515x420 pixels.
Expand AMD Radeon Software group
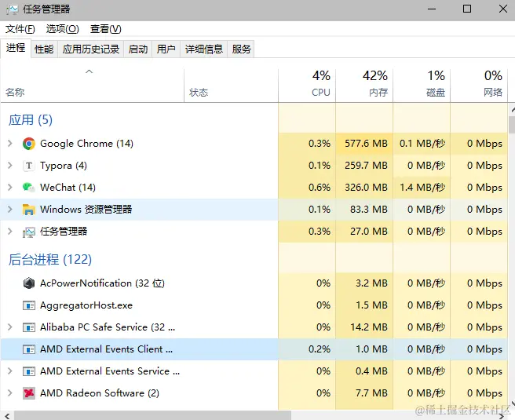[10, 393]
